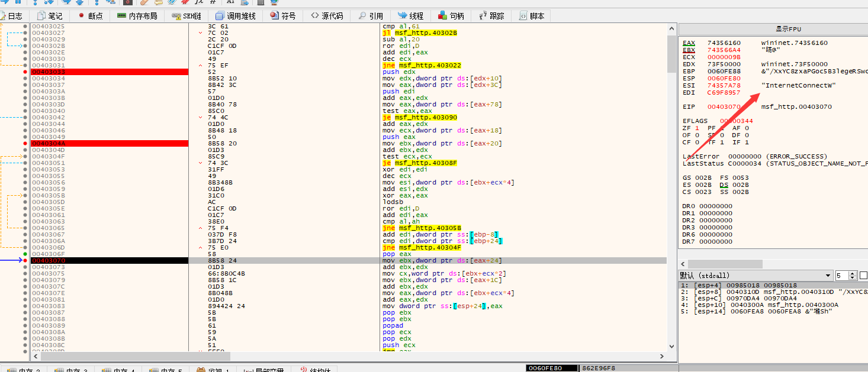Switch to the 句柄 handles tab

point(452,16)
